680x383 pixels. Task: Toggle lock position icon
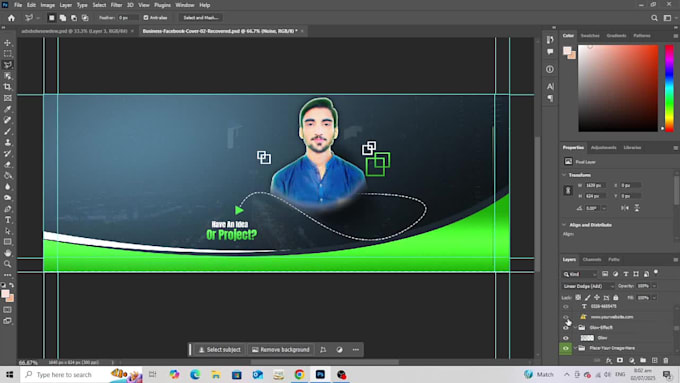[x=597, y=298]
